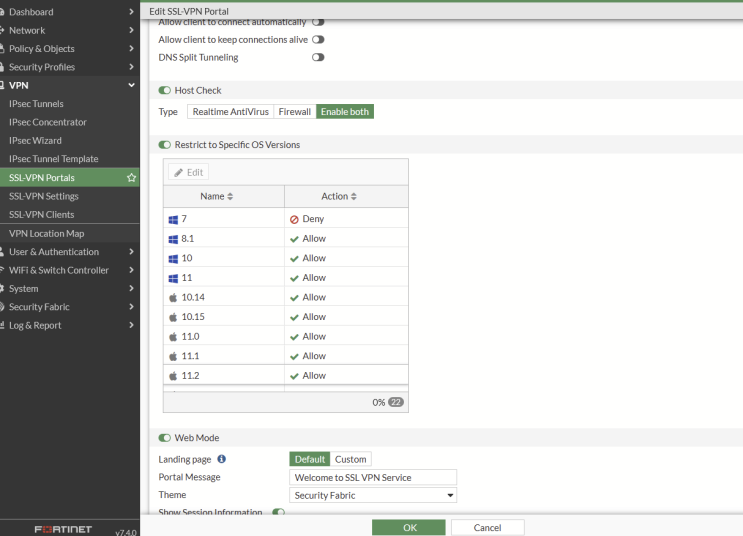
Task: Click the Cancel button
Action: [488, 527]
